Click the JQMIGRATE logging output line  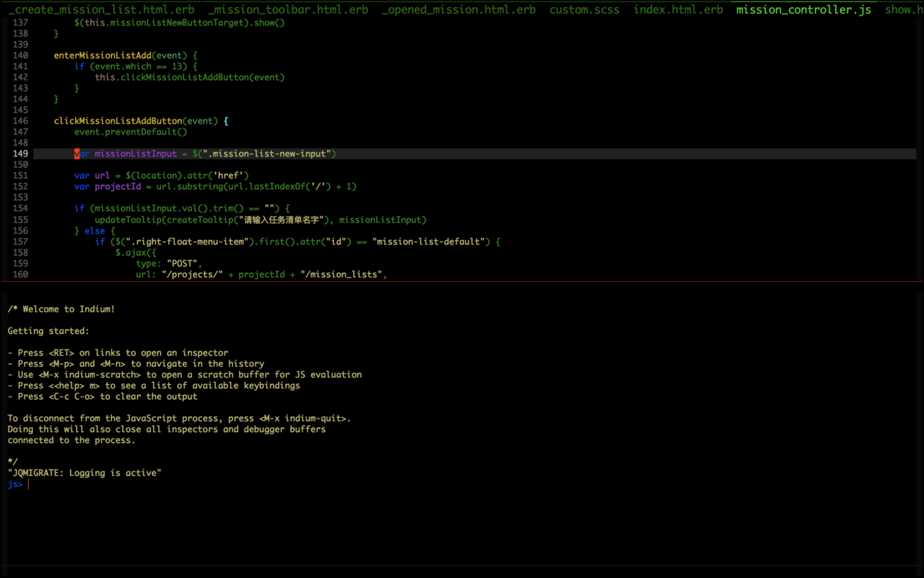click(84, 472)
